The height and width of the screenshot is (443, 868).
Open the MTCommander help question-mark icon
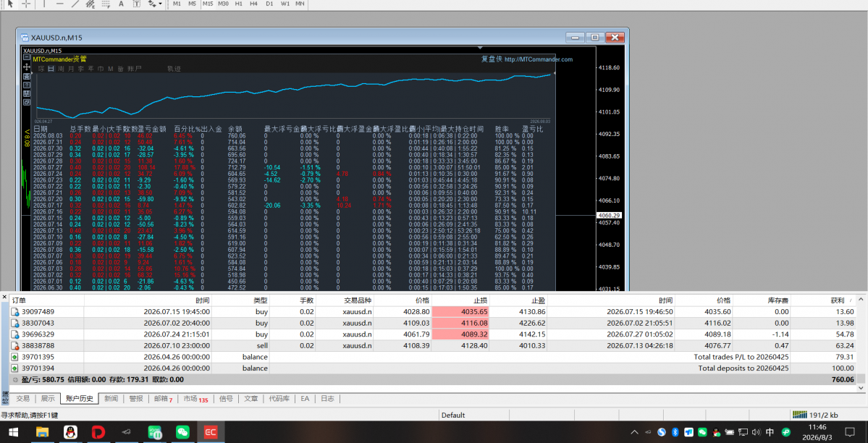coord(27,85)
